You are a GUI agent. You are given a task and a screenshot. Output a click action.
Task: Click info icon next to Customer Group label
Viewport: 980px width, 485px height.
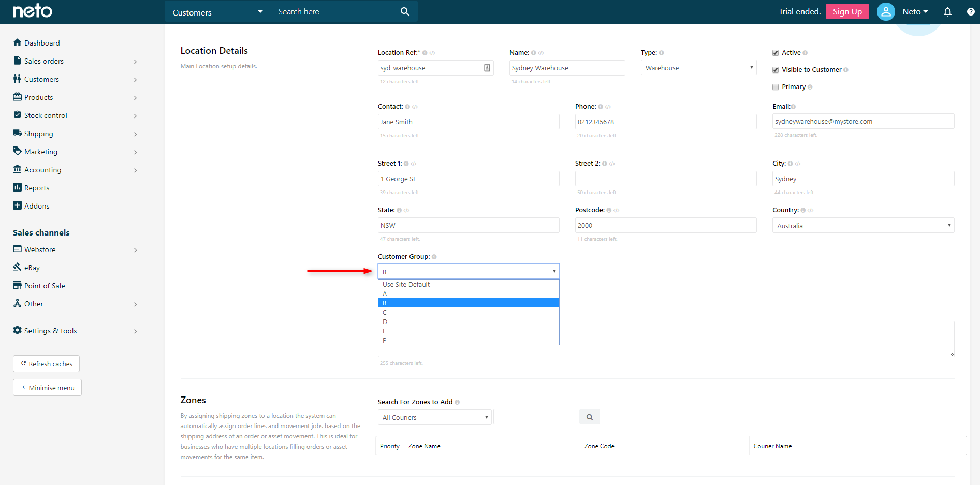434,257
